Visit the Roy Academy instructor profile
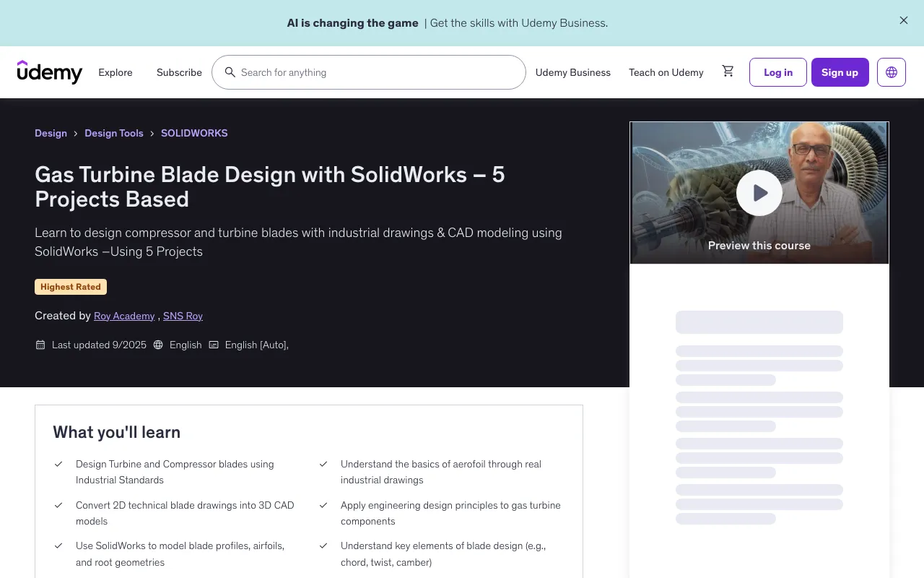The width and height of the screenshot is (924, 578). tap(124, 316)
